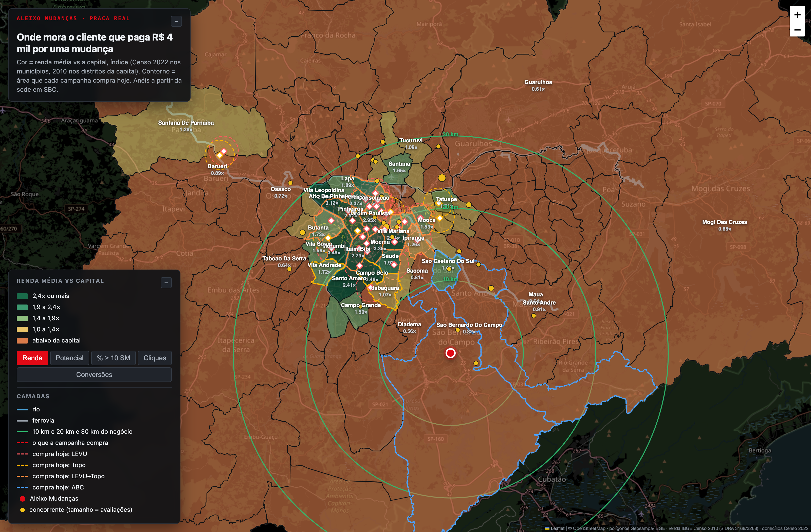Screen dimensions: 811x532
Task: Click the Lapa 1.89× label
Action: pyautogui.click(x=347, y=182)
